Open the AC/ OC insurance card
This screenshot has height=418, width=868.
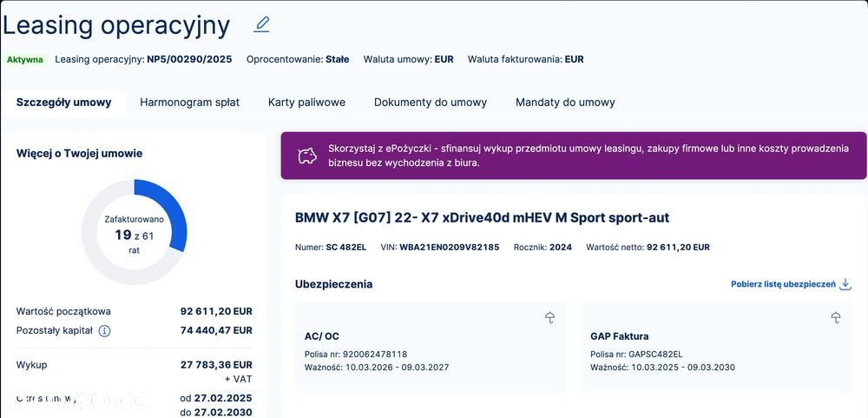(431, 347)
